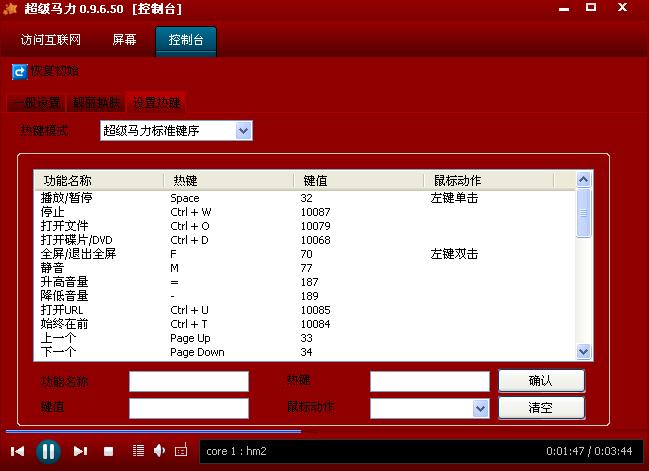Open the 设置热键 sub-tab

point(156,103)
